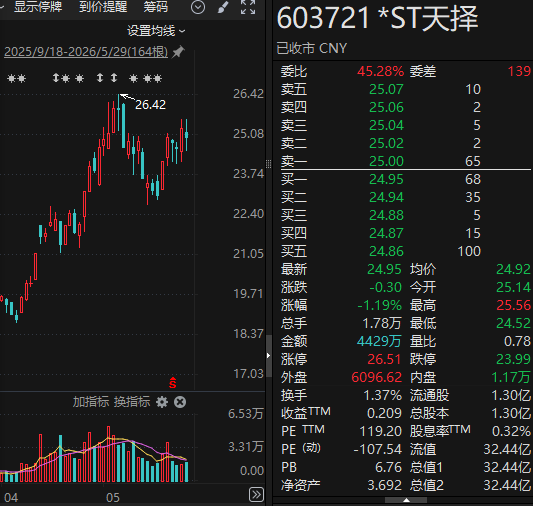Click the 卖一 price 25.00
The image size is (533, 506).
click(x=386, y=161)
